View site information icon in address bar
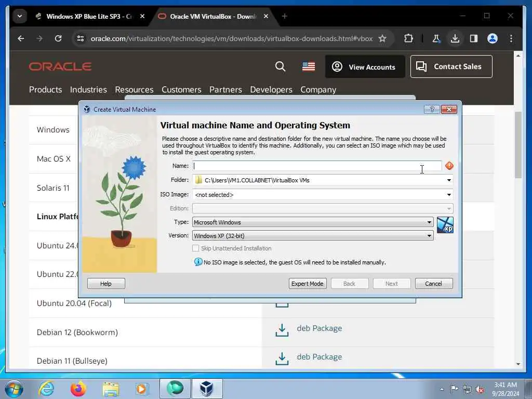Image resolution: width=532 pixels, height=399 pixels. [81, 38]
